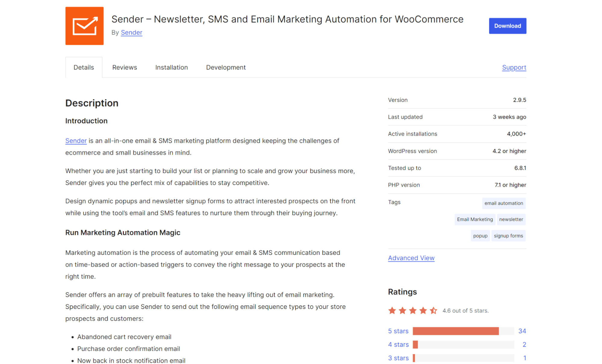The width and height of the screenshot is (602, 364).
Task: Click the 5 stars rating bar
Action: click(x=463, y=331)
